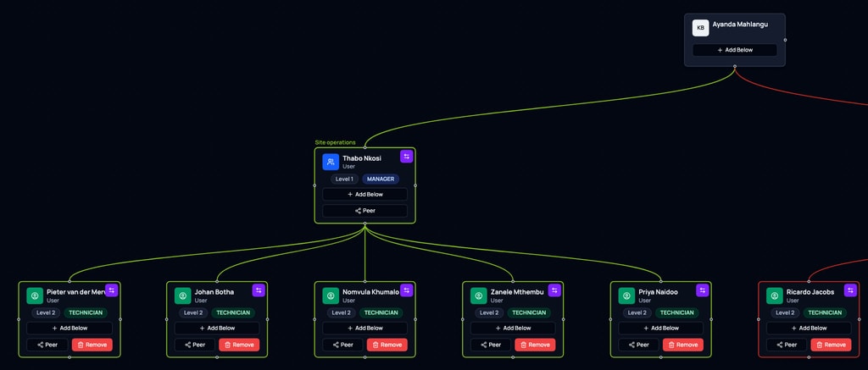Click Nomvula Khumalo's green user avatar
Viewport: 868px width, 370px height.
[x=331, y=295]
